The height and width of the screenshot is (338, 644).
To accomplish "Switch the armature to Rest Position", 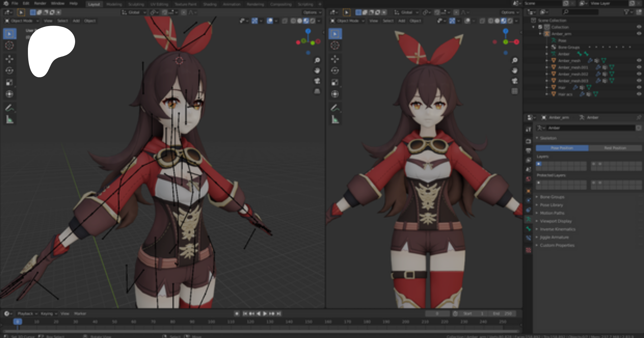I will pos(615,148).
